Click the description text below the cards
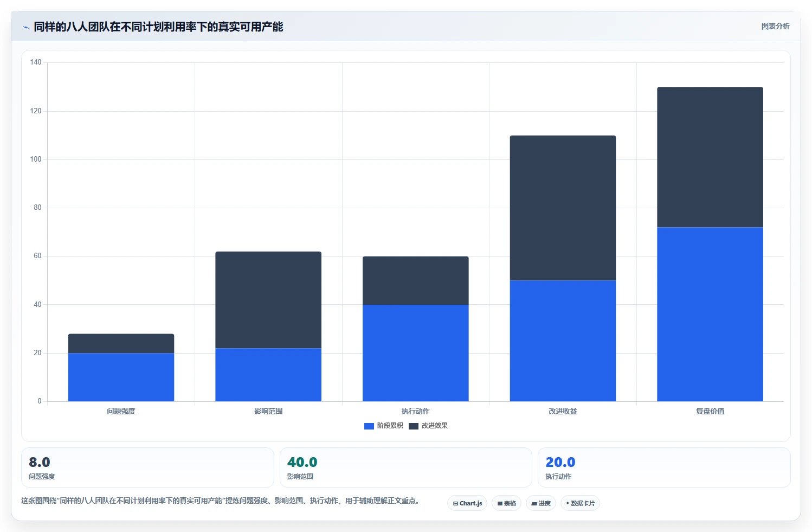This screenshot has width=812, height=532. coord(220,501)
